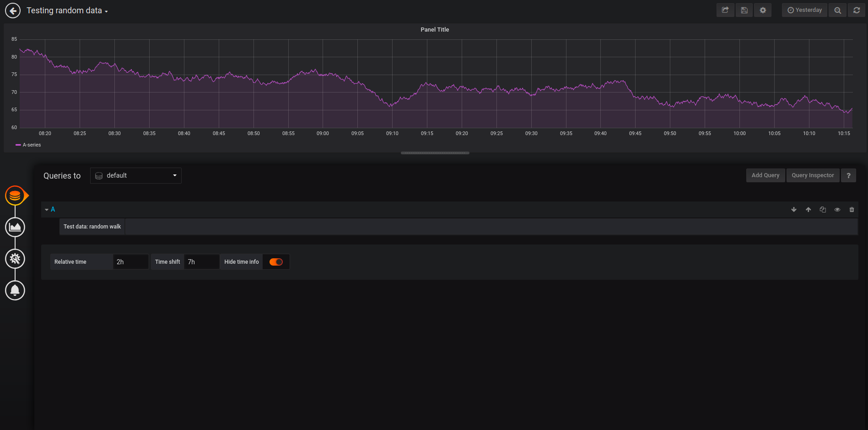Zoom out the time range with the magnifier icon
868x430 pixels.
coord(837,10)
